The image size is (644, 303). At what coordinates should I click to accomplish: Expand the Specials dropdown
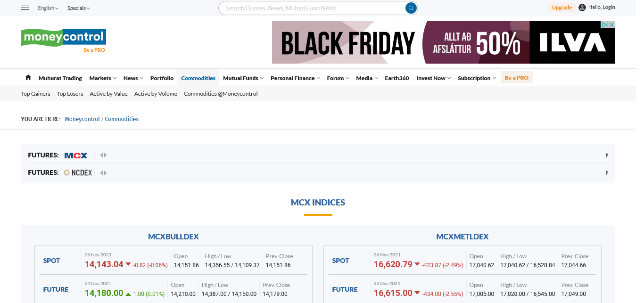pos(78,8)
